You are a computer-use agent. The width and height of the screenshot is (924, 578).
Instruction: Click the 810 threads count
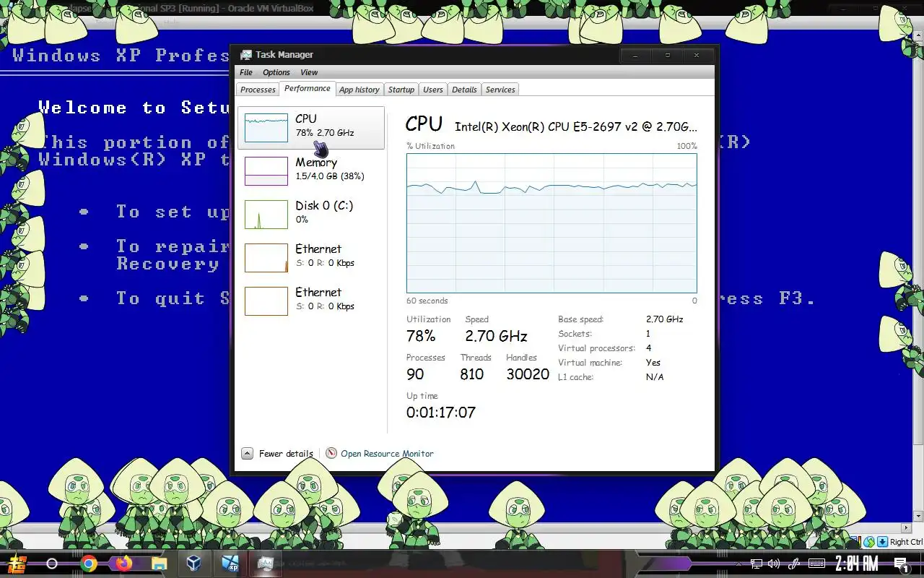[472, 374]
